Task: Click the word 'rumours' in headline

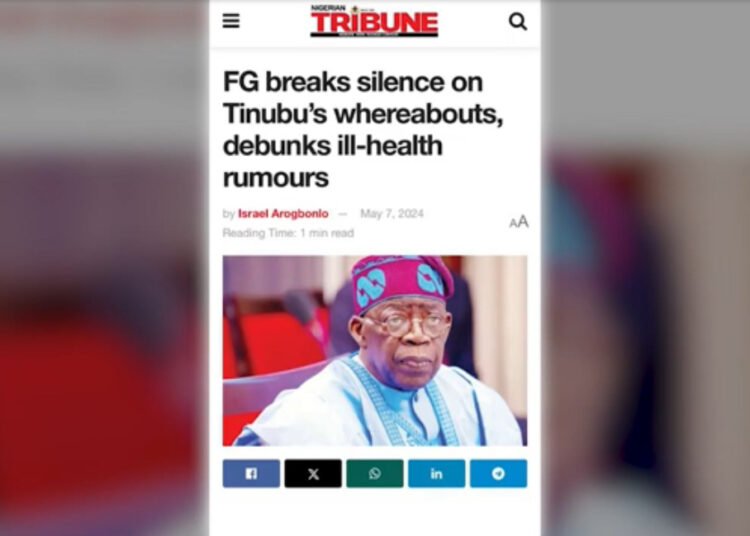Action: click(x=276, y=177)
